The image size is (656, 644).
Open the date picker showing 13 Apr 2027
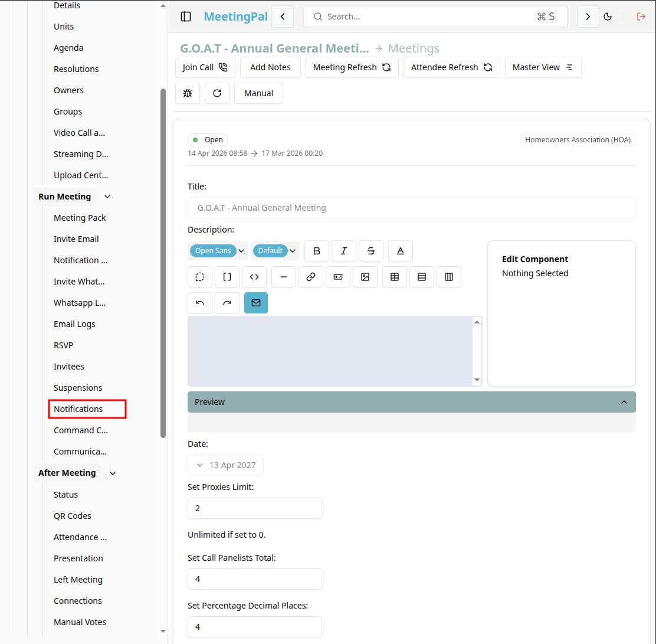225,465
